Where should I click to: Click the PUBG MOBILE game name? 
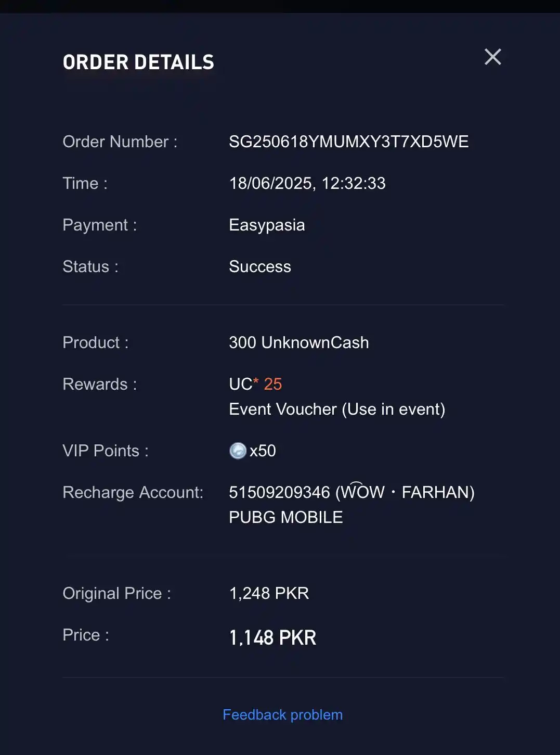pyautogui.click(x=286, y=517)
